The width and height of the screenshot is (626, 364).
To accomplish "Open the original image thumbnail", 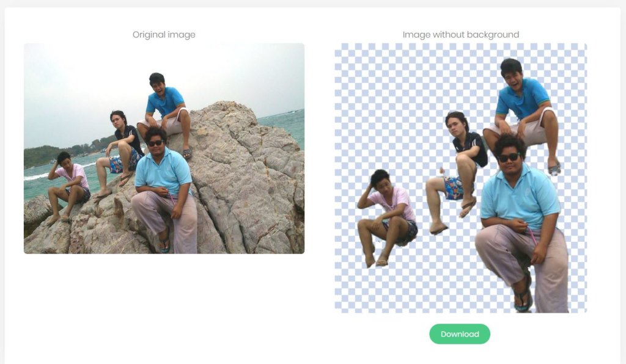I will [x=164, y=148].
